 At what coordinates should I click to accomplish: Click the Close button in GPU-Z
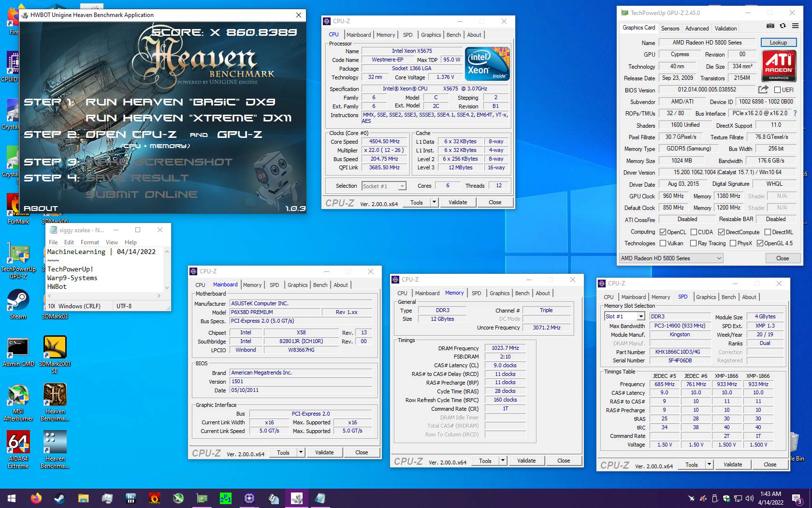coord(782,258)
